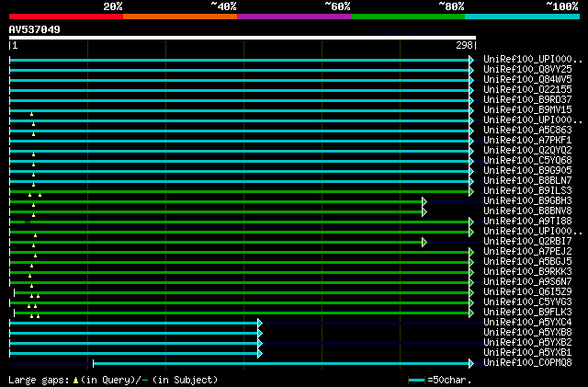
Task: Click the =50char. scale text
Action: 449,380
